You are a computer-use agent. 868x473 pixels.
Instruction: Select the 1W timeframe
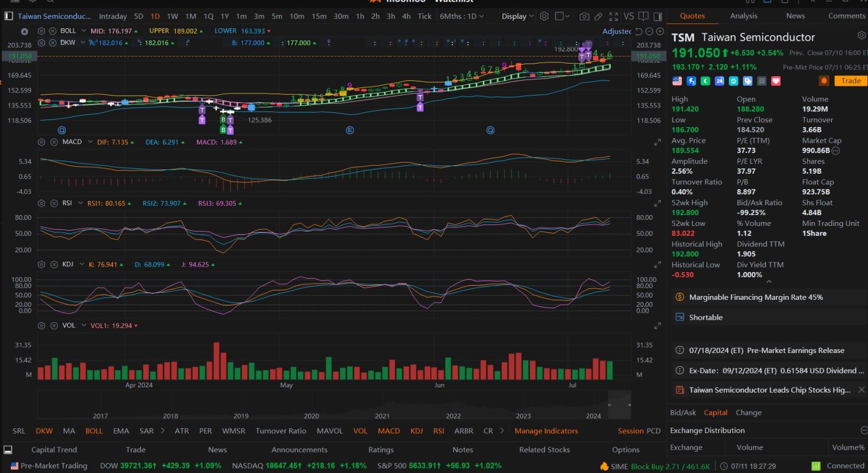[x=173, y=16]
